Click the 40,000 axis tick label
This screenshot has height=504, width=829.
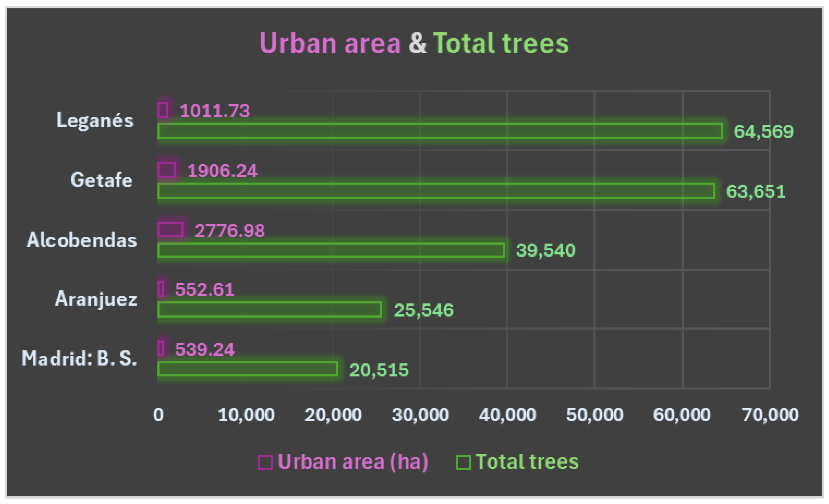tap(507, 414)
